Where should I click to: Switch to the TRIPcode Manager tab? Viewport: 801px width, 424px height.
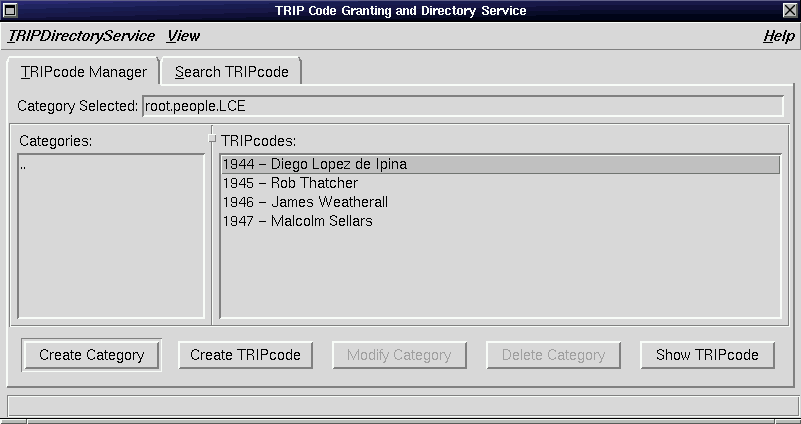click(x=84, y=72)
